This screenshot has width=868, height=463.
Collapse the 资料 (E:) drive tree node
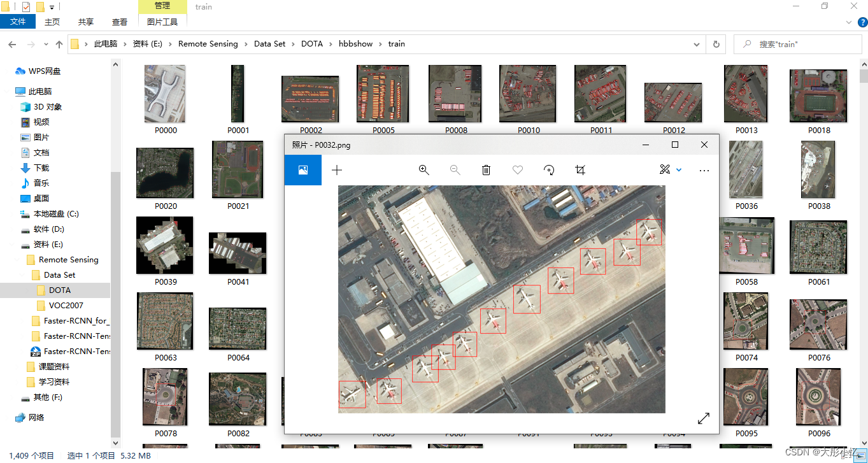(13, 245)
